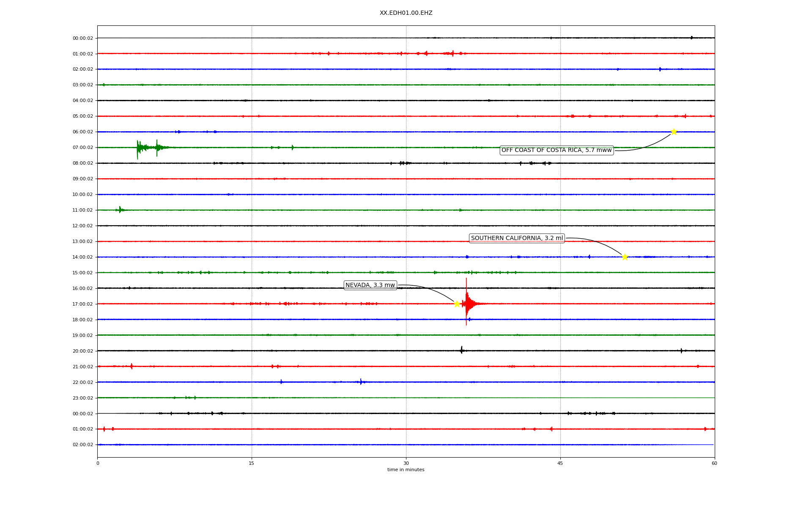Image resolution: width=812 pixels, height=508 pixels.
Task: Click the 60 minute tick label
Action: point(714,463)
